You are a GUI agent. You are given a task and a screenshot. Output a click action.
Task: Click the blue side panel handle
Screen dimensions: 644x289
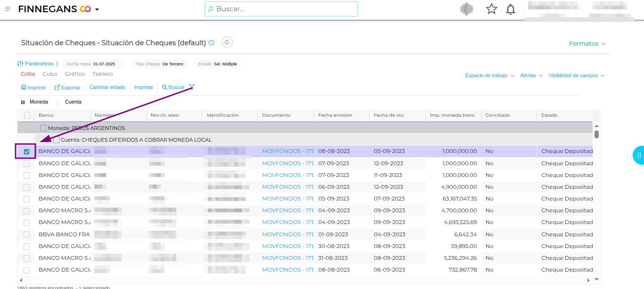click(639, 155)
